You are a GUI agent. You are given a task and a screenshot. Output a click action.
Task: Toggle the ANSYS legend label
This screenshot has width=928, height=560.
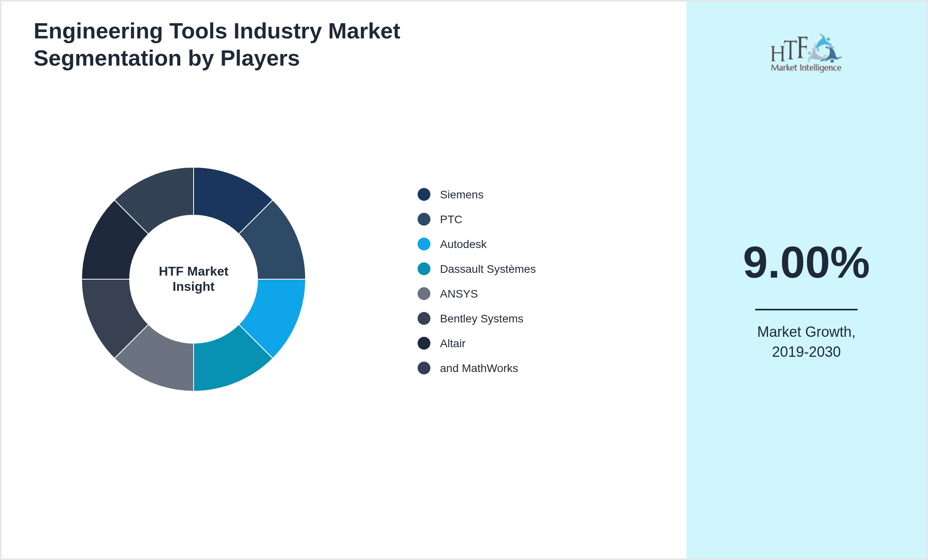[459, 294]
